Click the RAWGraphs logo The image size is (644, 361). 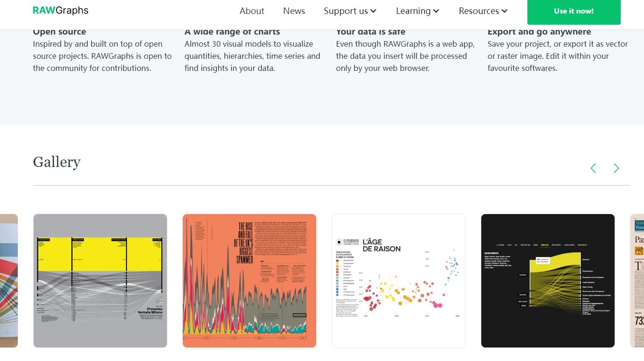pos(61,10)
